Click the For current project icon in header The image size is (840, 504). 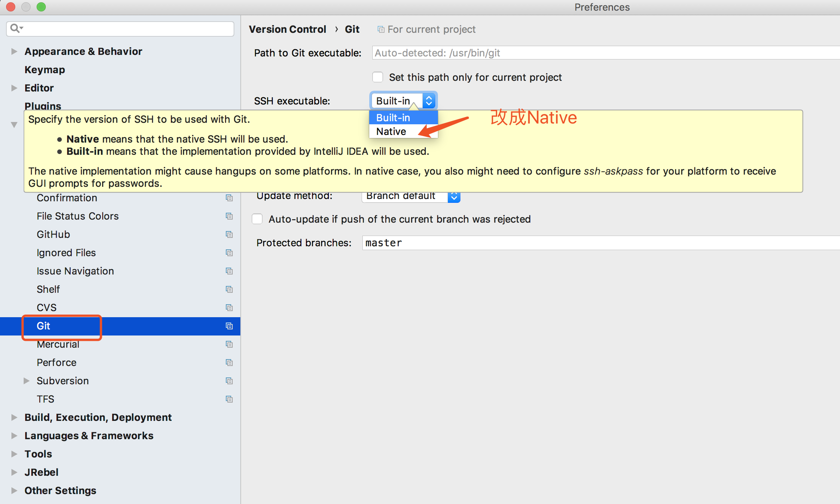pos(381,29)
